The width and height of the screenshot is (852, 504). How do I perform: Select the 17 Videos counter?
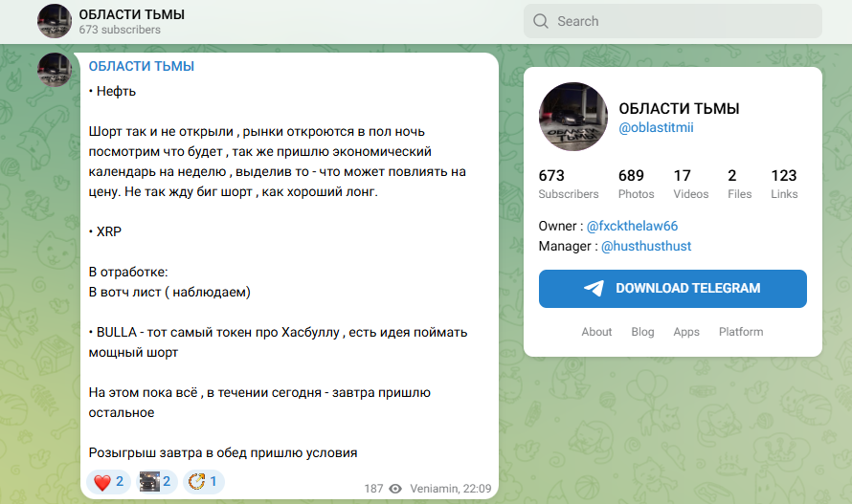coord(690,185)
